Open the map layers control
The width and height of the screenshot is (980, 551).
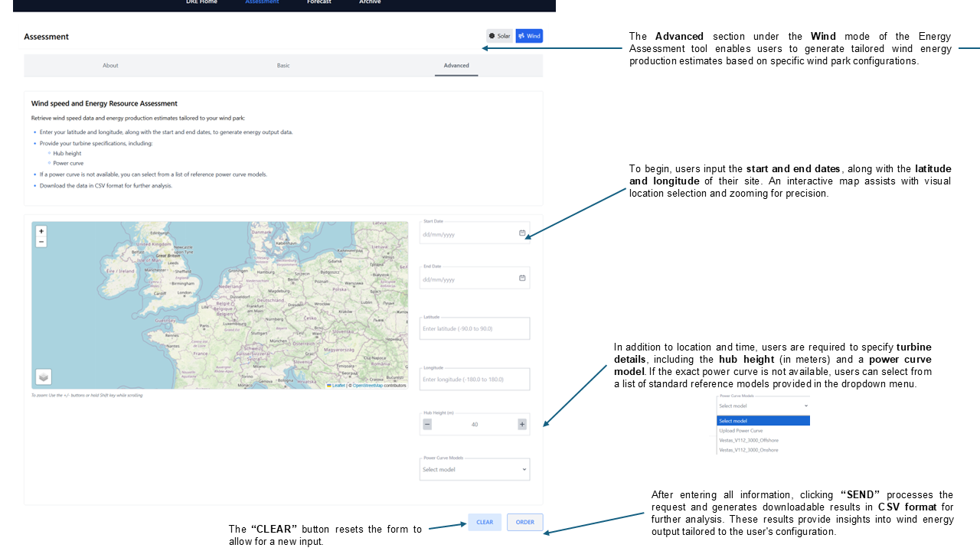click(44, 377)
